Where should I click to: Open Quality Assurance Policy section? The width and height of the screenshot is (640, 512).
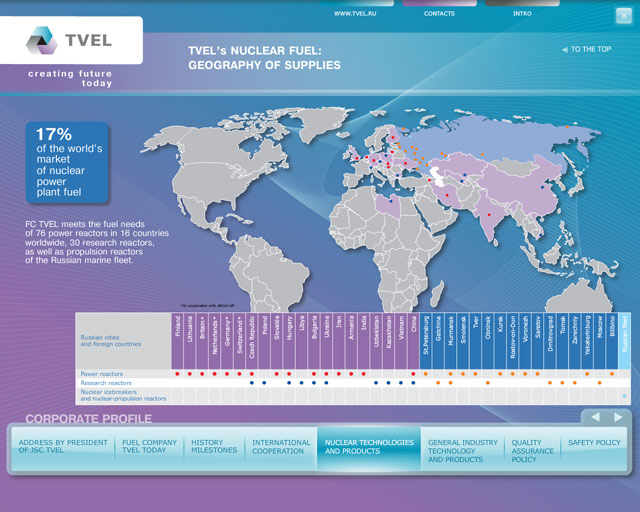click(x=532, y=451)
